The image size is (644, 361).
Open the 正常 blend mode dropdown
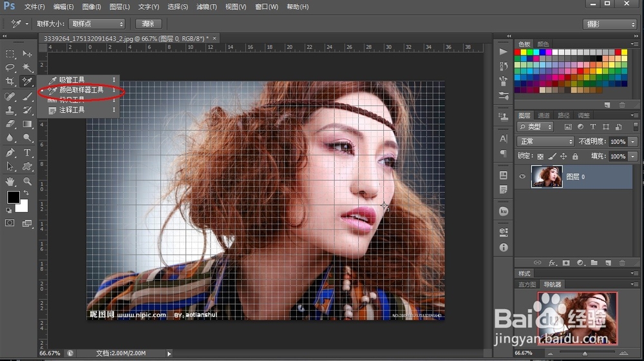545,141
